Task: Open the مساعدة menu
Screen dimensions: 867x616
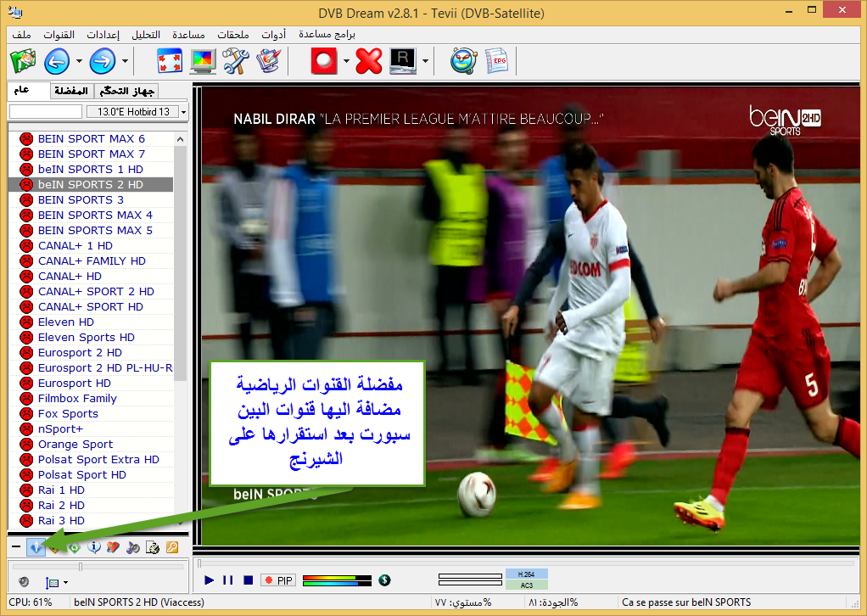Action: [188, 34]
